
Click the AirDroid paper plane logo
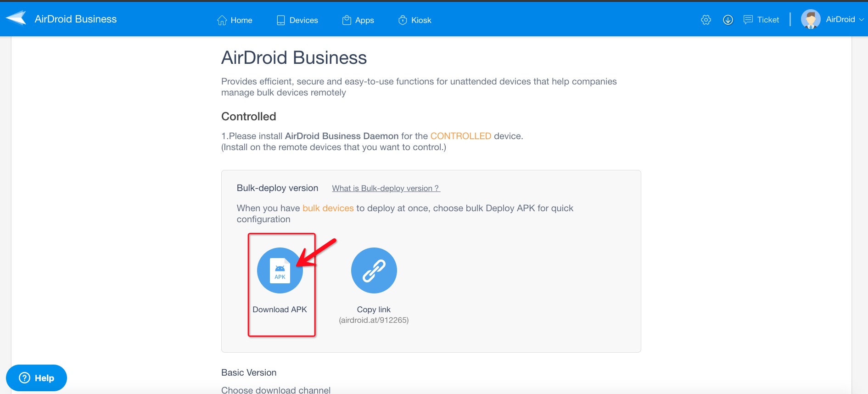pyautogui.click(x=17, y=18)
